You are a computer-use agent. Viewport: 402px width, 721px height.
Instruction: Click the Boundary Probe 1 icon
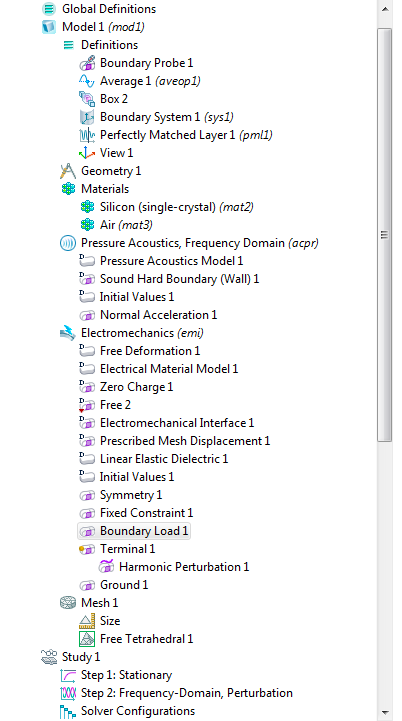point(87,63)
